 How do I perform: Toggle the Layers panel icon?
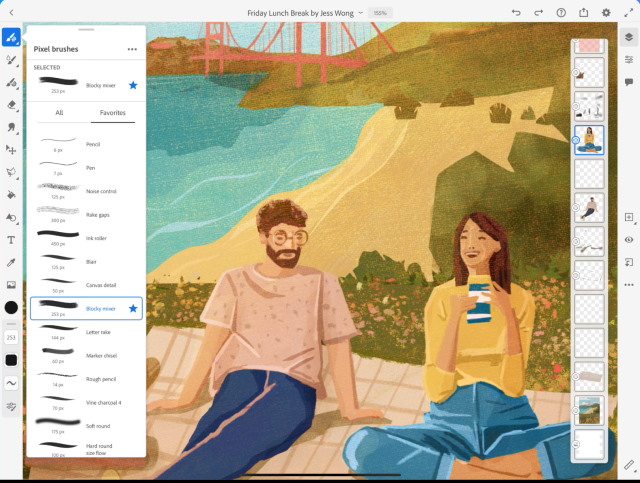pos(629,38)
